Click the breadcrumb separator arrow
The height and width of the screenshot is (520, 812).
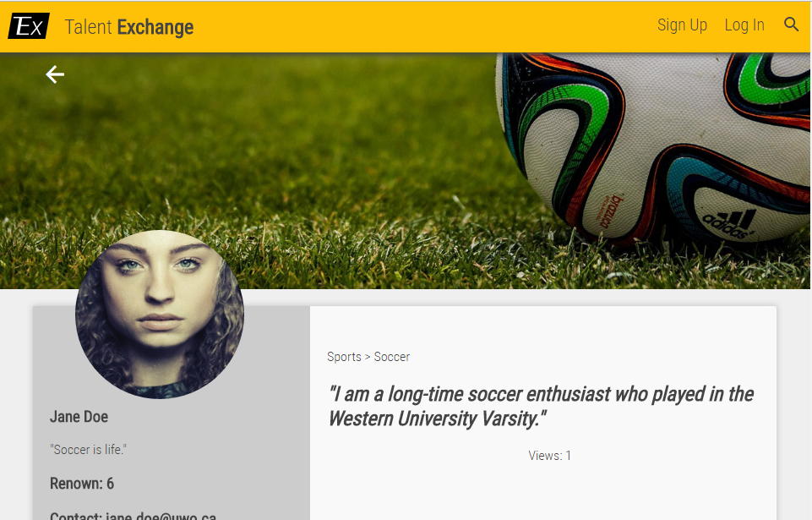pos(368,357)
